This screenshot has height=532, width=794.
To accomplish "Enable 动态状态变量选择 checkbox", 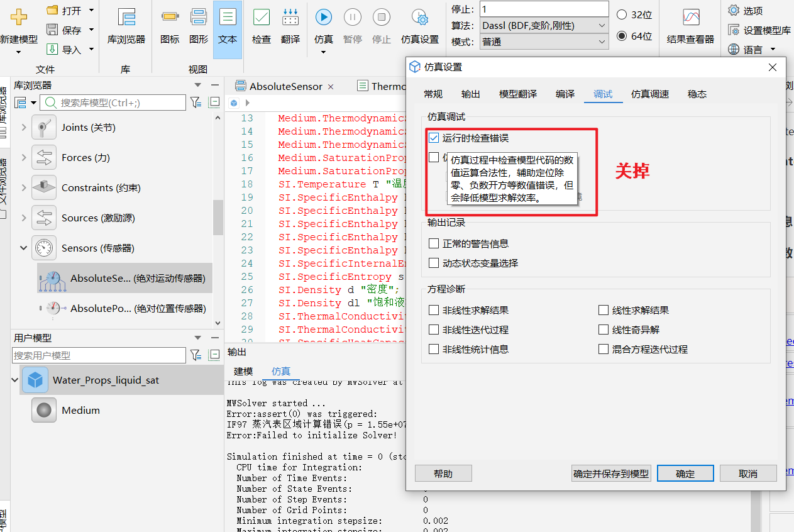I will tap(434, 263).
